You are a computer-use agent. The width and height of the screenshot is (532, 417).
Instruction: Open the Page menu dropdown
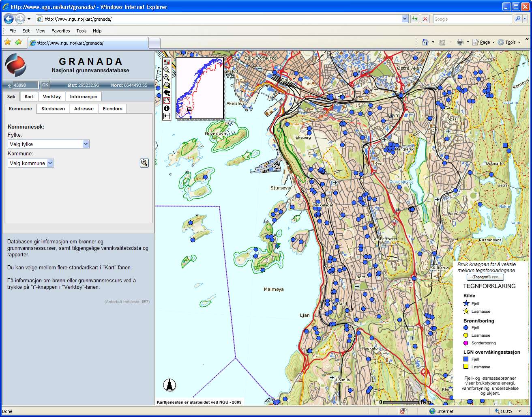tap(484, 42)
